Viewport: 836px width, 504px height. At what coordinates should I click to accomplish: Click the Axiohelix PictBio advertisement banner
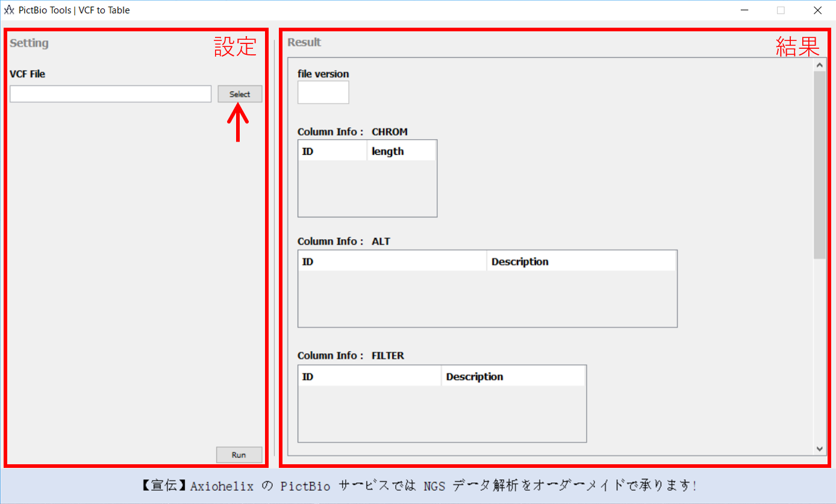coord(418,486)
